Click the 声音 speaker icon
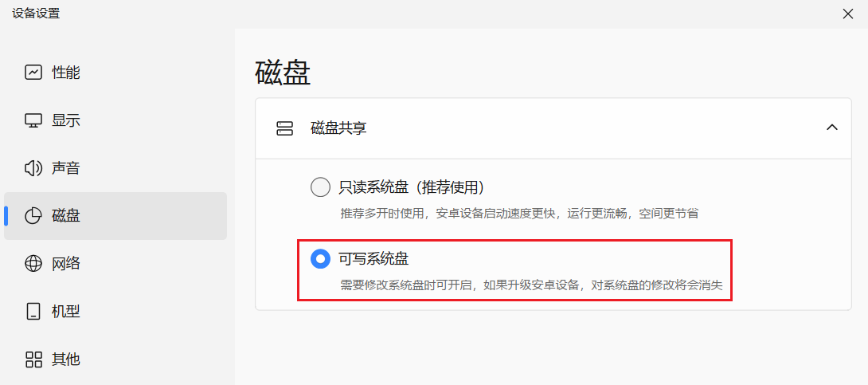The width and height of the screenshot is (868, 385). 33,168
